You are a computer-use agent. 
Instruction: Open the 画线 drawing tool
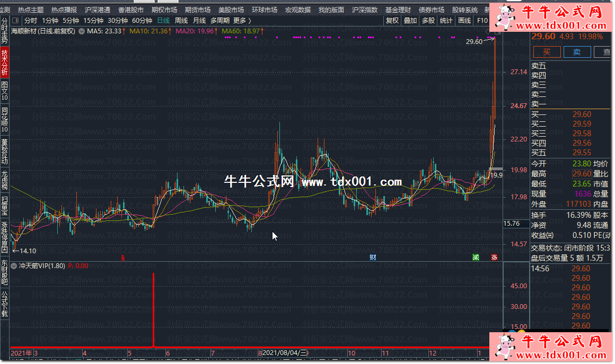coord(464,21)
